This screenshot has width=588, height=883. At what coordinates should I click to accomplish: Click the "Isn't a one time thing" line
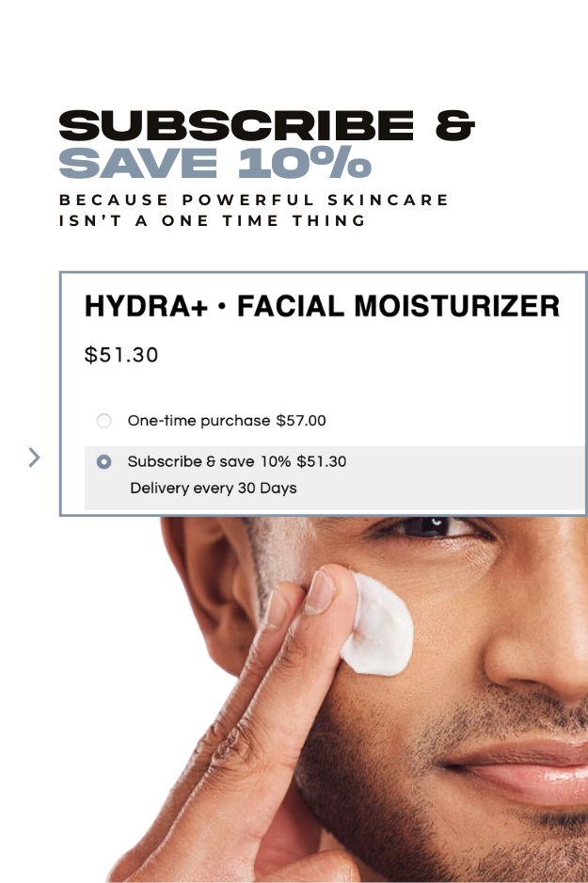[213, 220]
